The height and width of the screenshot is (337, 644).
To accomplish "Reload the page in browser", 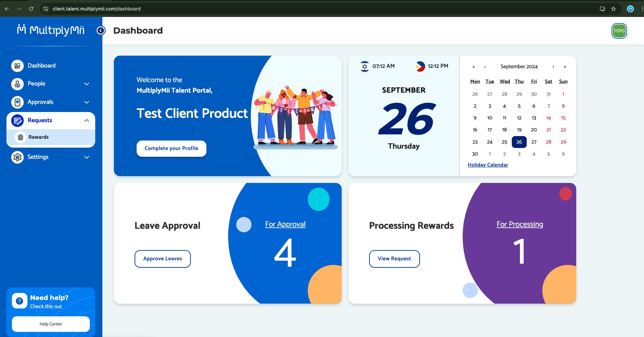I will coord(31,9).
